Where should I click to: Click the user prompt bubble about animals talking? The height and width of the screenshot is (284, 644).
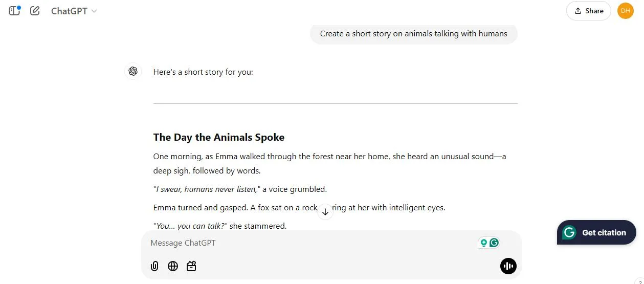click(413, 34)
